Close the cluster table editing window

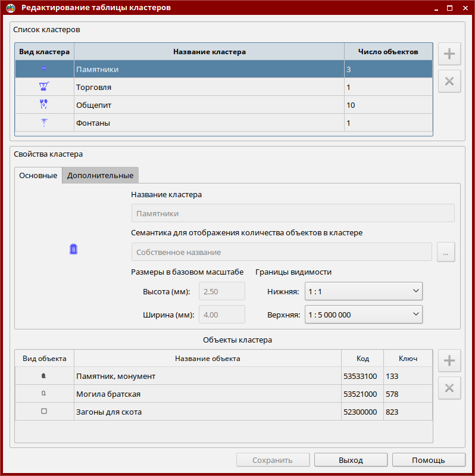465,8
